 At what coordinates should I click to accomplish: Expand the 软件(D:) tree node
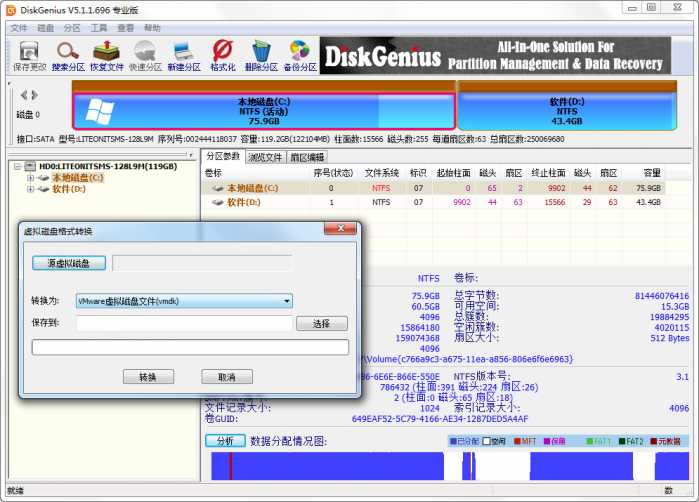pyautogui.click(x=30, y=189)
